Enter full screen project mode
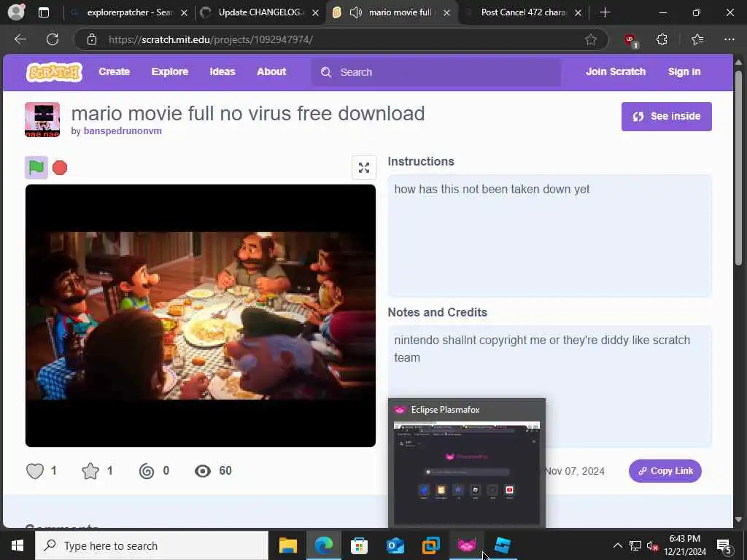Screen dimensions: 747x560 pos(364,168)
